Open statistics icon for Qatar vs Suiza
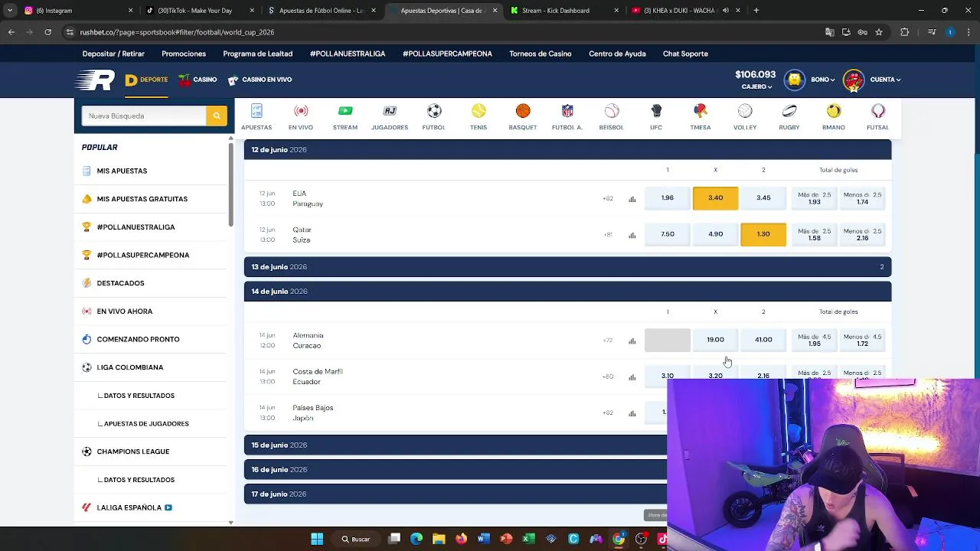 tap(632, 235)
